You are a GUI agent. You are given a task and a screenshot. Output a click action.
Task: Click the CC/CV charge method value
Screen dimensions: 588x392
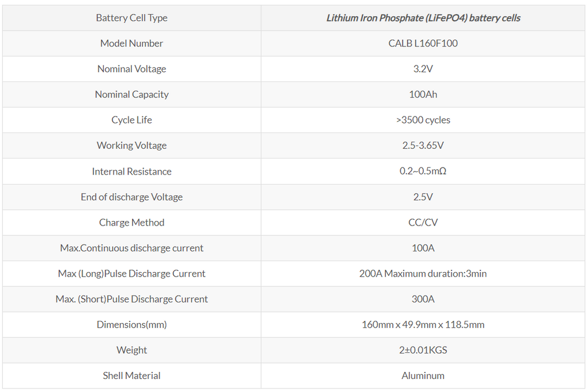click(423, 222)
